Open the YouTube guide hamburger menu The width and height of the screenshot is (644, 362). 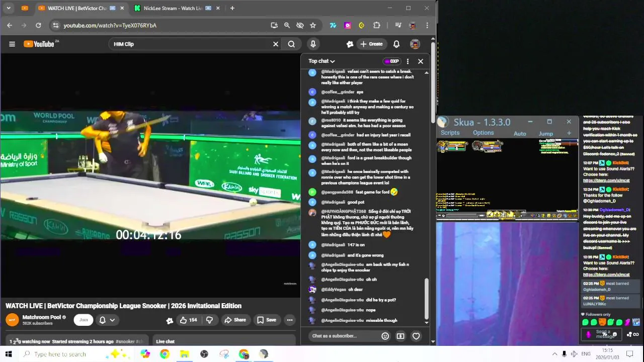pos(12,44)
